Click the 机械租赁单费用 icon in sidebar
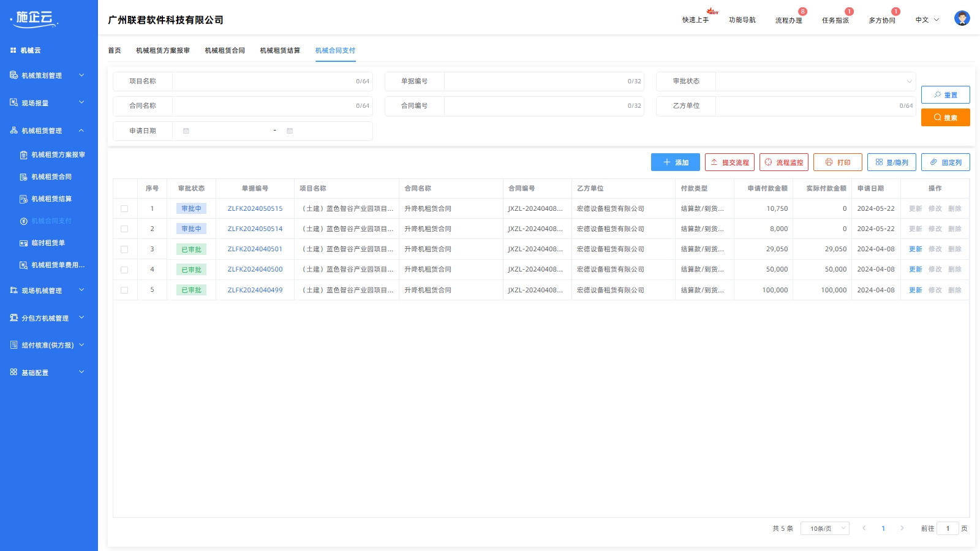This screenshot has width=980, height=551. pyautogui.click(x=23, y=265)
